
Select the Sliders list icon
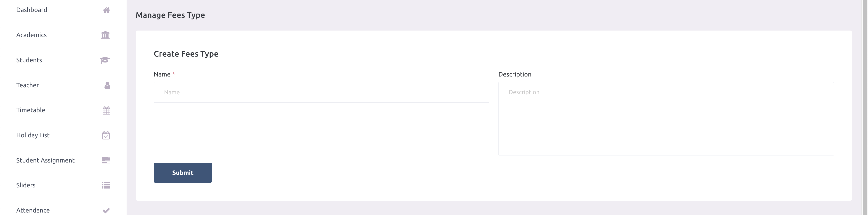click(x=106, y=185)
